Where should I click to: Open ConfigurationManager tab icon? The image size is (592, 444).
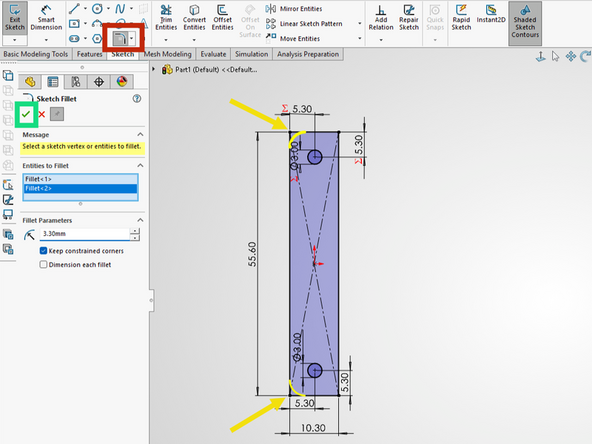click(76, 82)
